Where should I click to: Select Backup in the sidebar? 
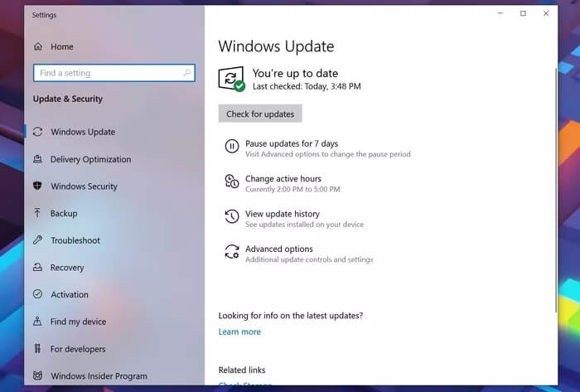[64, 213]
